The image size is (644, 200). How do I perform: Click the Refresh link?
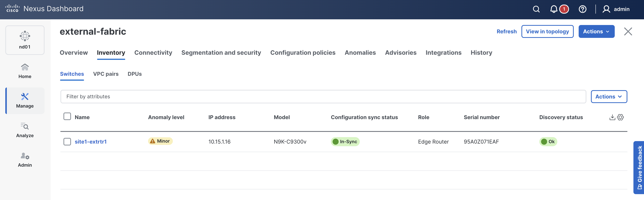pyautogui.click(x=507, y=32)
